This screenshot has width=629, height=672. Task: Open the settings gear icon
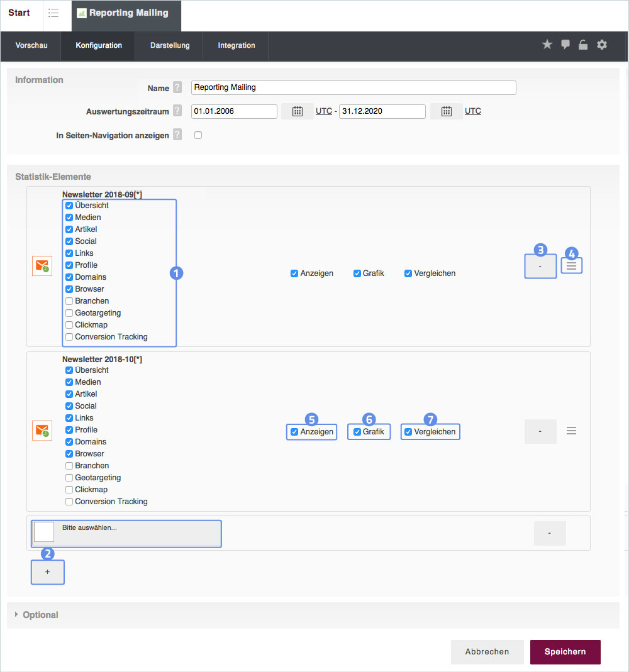[602, 45]
